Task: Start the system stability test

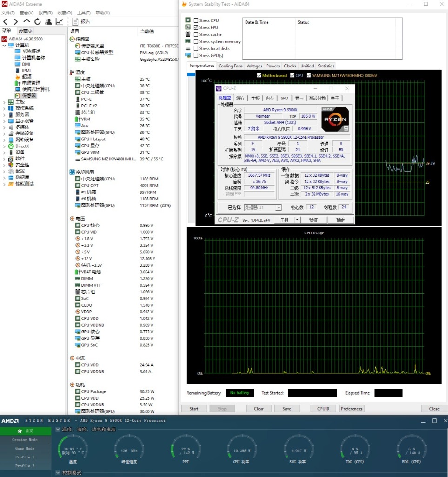Action: pos(194,409)
